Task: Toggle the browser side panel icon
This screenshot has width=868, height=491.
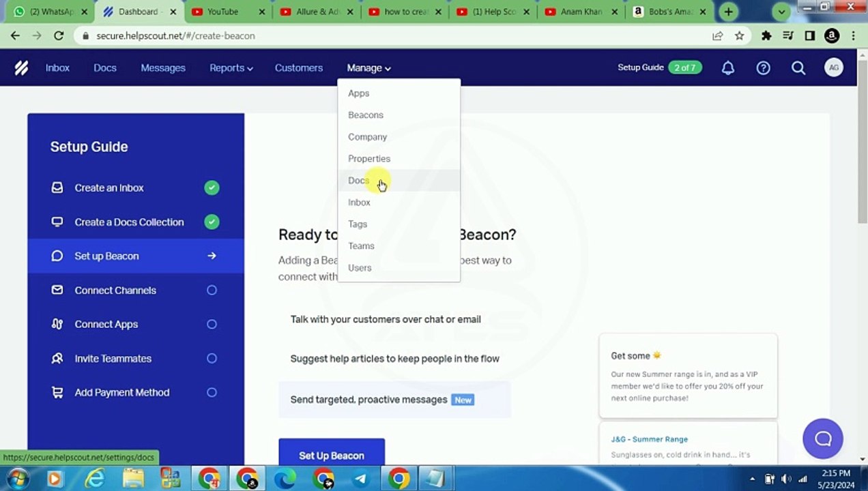Action: click(x=810, y=35)
